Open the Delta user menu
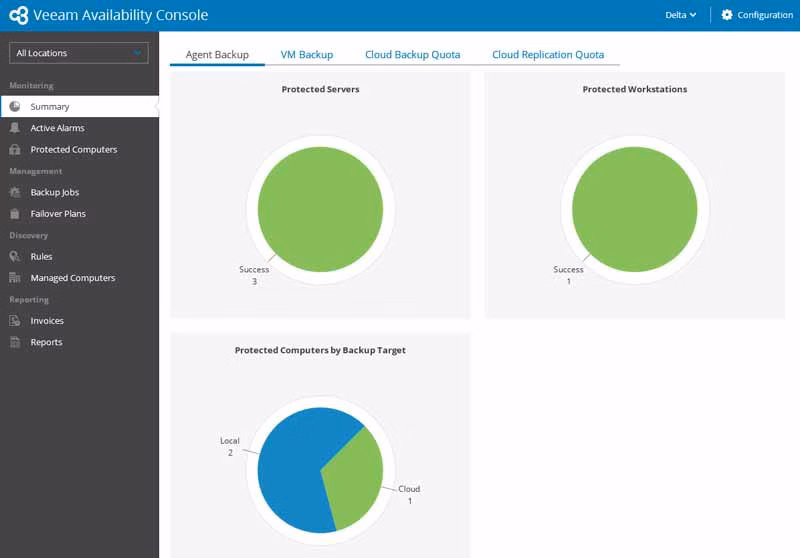This screenshot has width=800, height=558. tap(681, 15)
